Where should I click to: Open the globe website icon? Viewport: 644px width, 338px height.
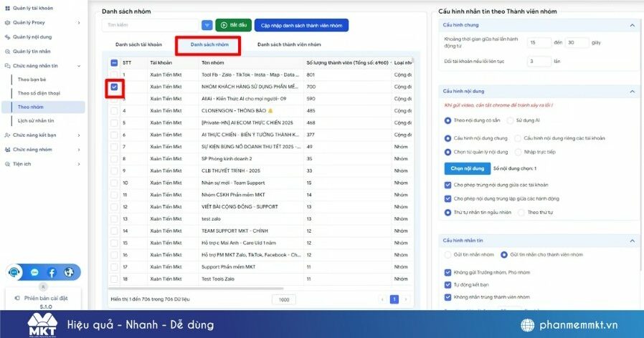coord(69,272)
